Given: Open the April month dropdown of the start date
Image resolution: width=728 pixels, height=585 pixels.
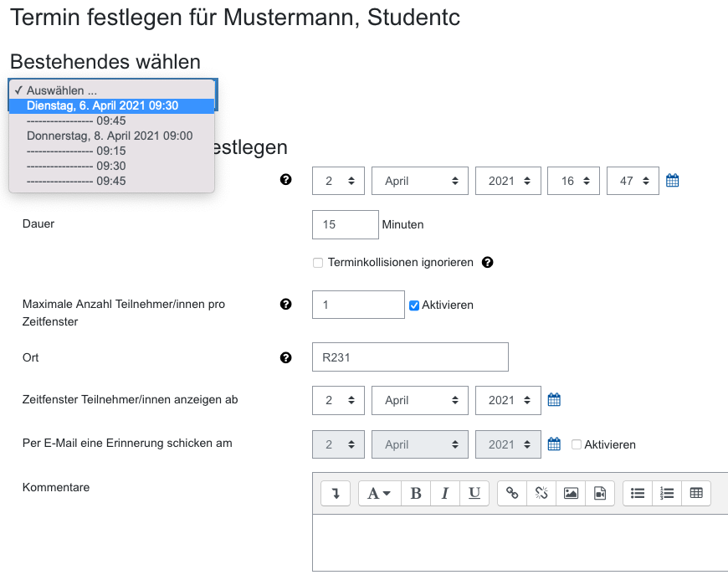Looking at the screenshot, I should click(x=419, y=180).
